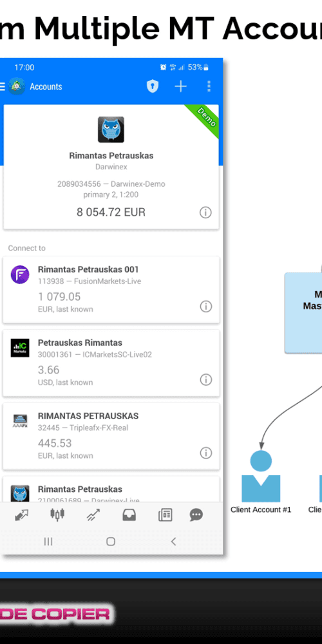322x644 pixels.
Task: Open the hamburger menu beside Accounts
Action: [2, 86]
